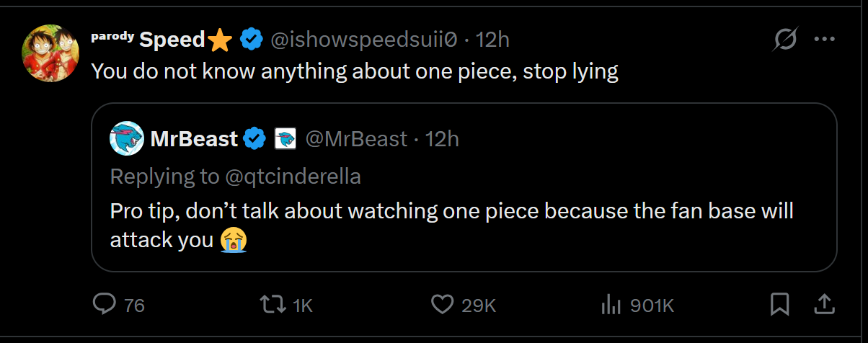Open the Grok explain-post icon
This screenshot has width=868, height=343.
[x=784, y=40]
